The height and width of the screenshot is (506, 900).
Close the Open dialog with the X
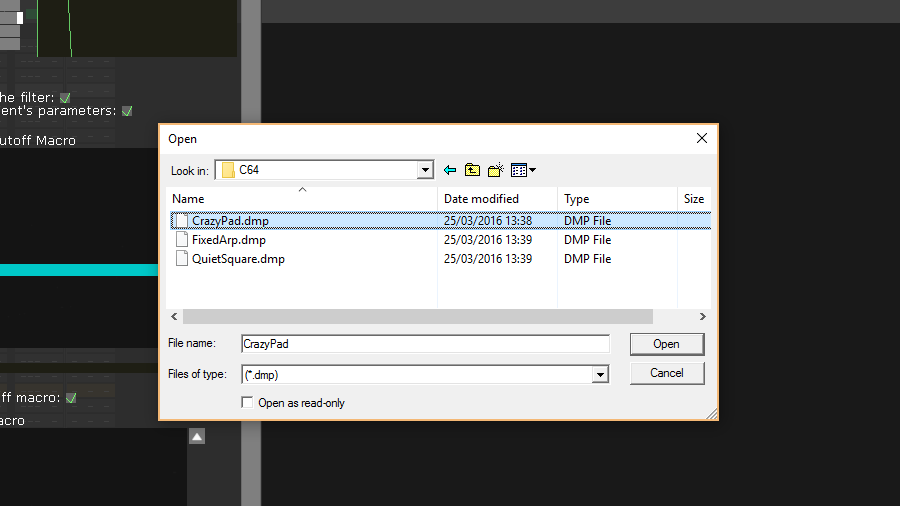[x=701, y=138]
